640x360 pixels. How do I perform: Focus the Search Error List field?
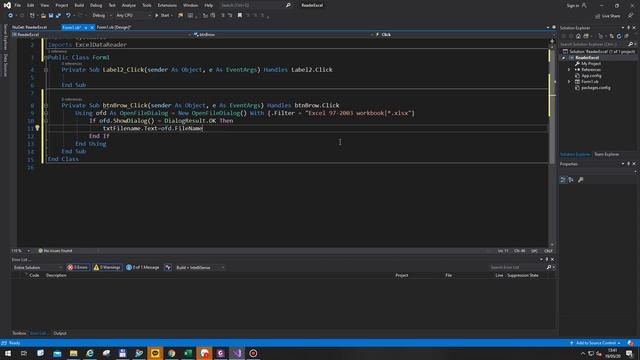(x=518, y=267)
